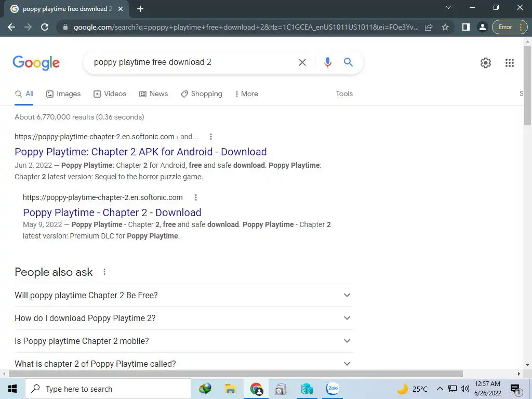
Task: Click the first result softonic URL breadcrumb
Action: click(106, 137)
